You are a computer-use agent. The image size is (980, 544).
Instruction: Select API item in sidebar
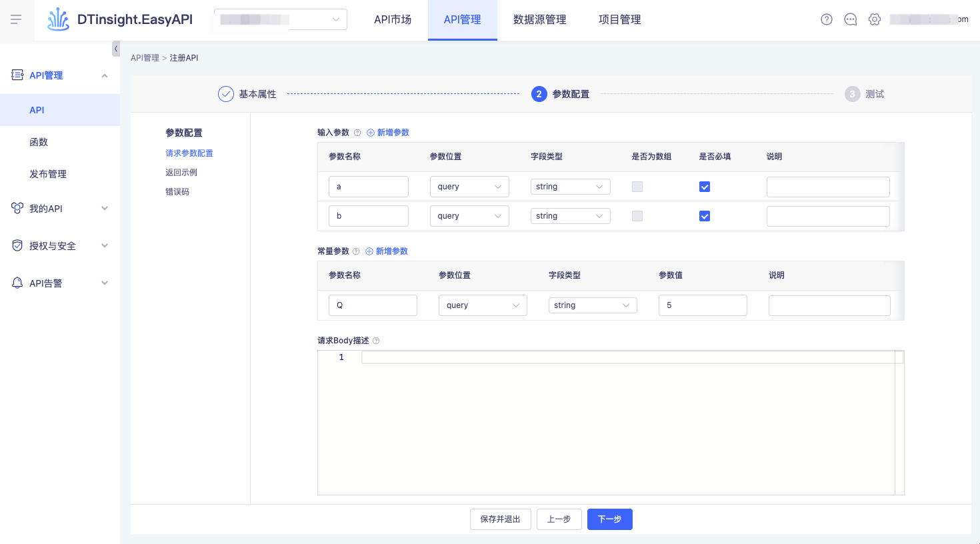click(x=60, y=110)
